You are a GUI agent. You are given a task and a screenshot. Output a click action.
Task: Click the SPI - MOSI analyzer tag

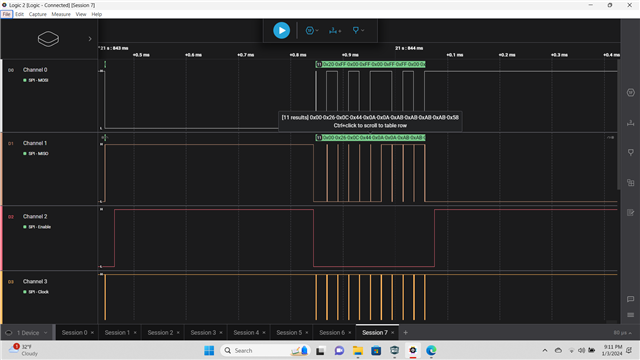36,80
